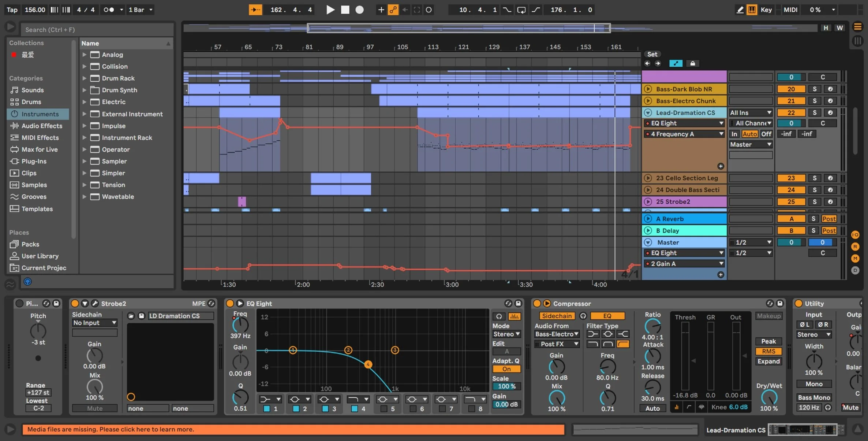This screenshot has height=441, width=868.
Task: Toggle the Arrangement Loop switch
Action: 521,10
